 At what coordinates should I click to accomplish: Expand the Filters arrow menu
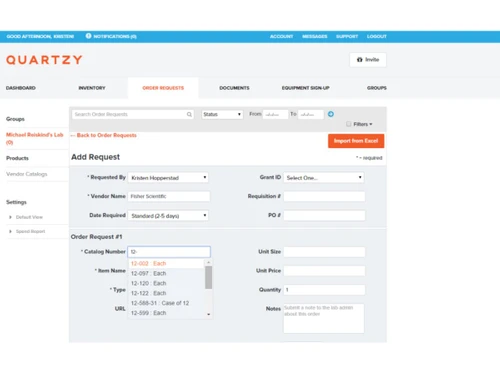click(x=371, y=124)
